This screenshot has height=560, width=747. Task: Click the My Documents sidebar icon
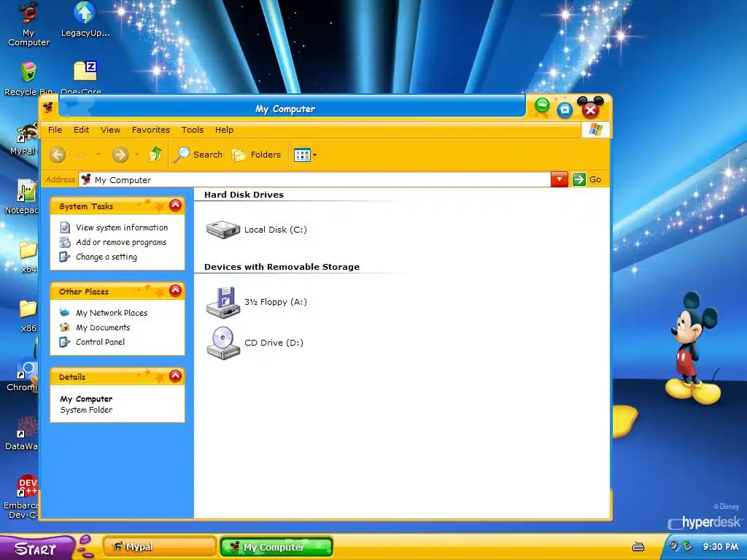tap(65, 327)
